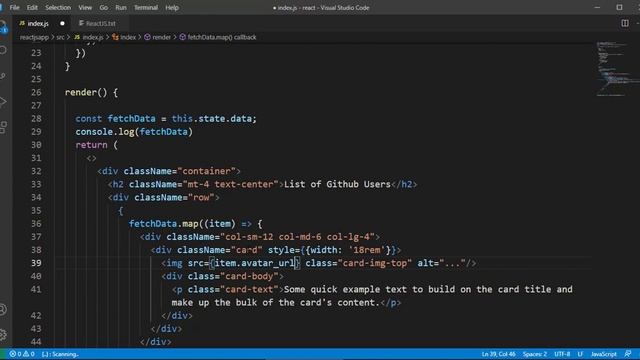Viewport: 640px width, 360px height.
Task: Click 'this.state.data' in line 28
Action: [x=211, y=119]
